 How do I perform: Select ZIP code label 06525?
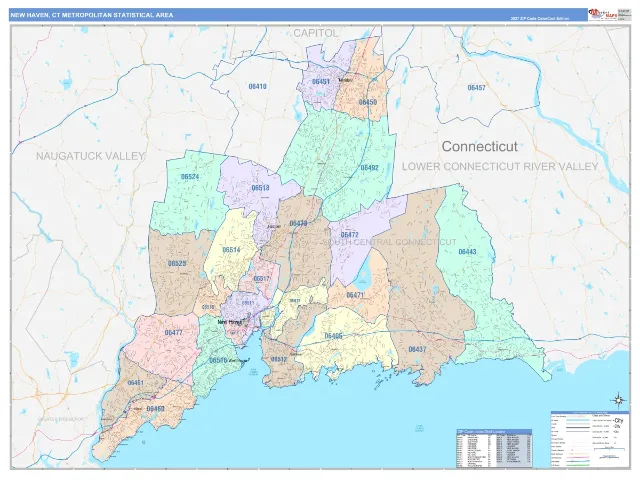click(x=177, y=264)
